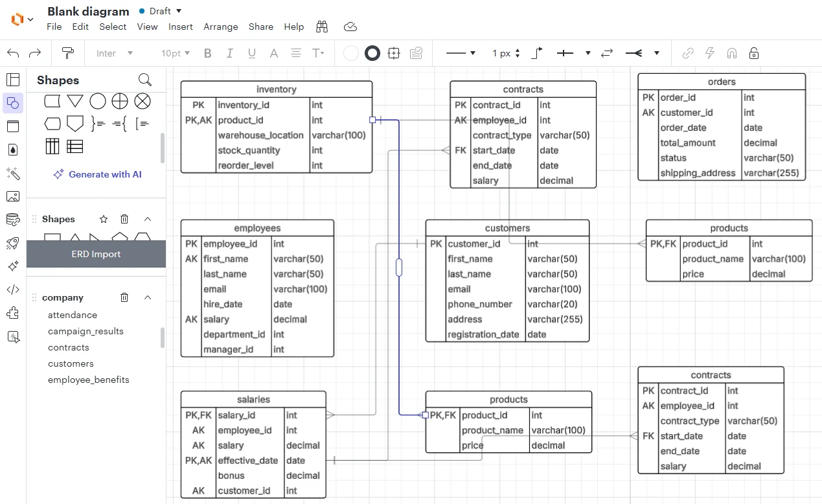Image resolution: width=822 pixels, height=504 pixels.
Task: Click the lock icon in the toolbar
Action: (754, 53)
